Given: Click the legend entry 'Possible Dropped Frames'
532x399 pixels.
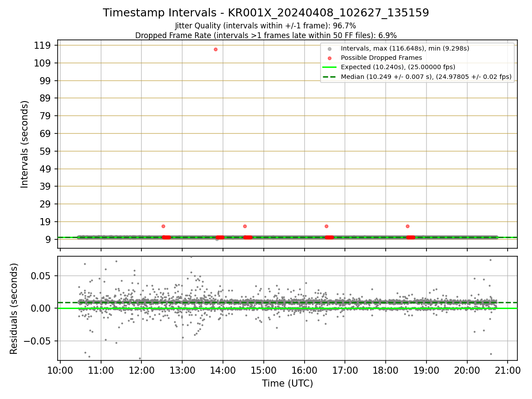Looking at the screenshot, I should coord(381,58).
